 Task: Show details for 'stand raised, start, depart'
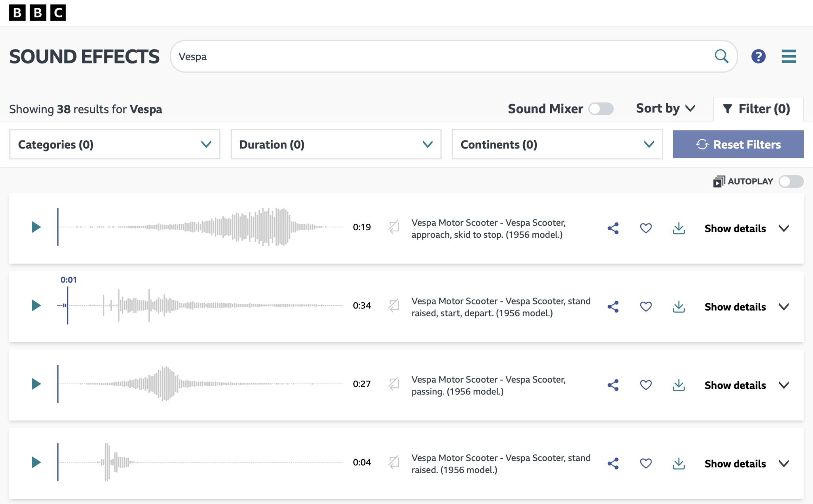pyautogui.click(x=747, y=307)
